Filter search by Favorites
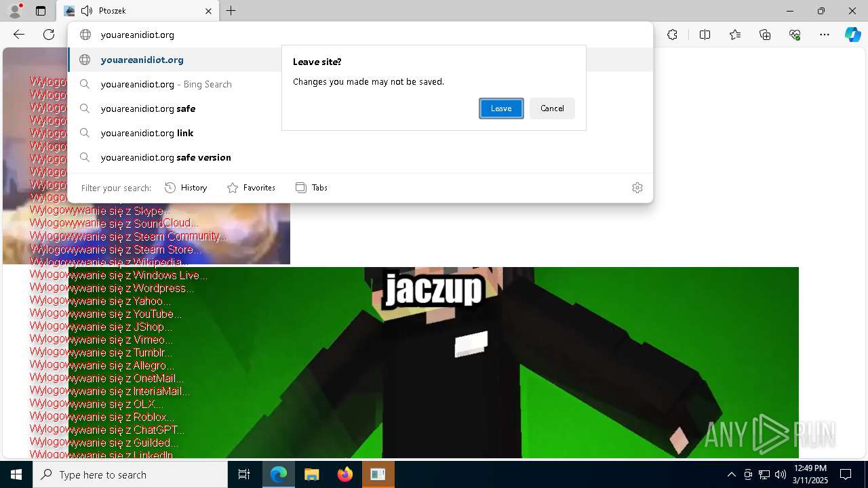This screenshot has width=868, height=488. click(x=251, y=188)
